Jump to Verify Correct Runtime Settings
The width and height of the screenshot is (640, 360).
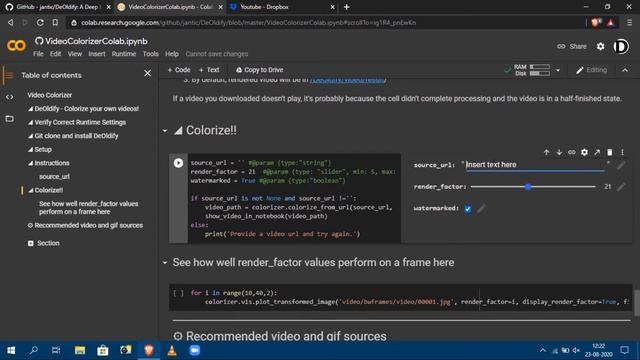pos(77,122)
